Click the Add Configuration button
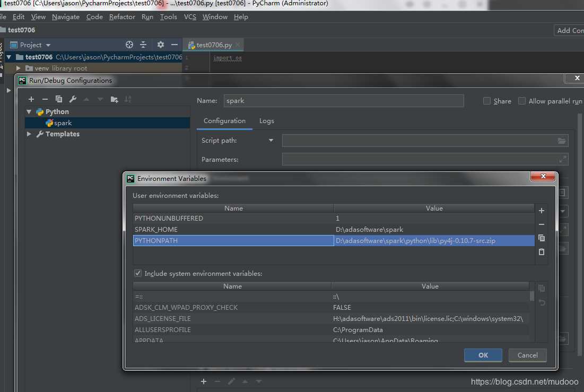Screen dimensions: 584x392 [x=569, y=31]
